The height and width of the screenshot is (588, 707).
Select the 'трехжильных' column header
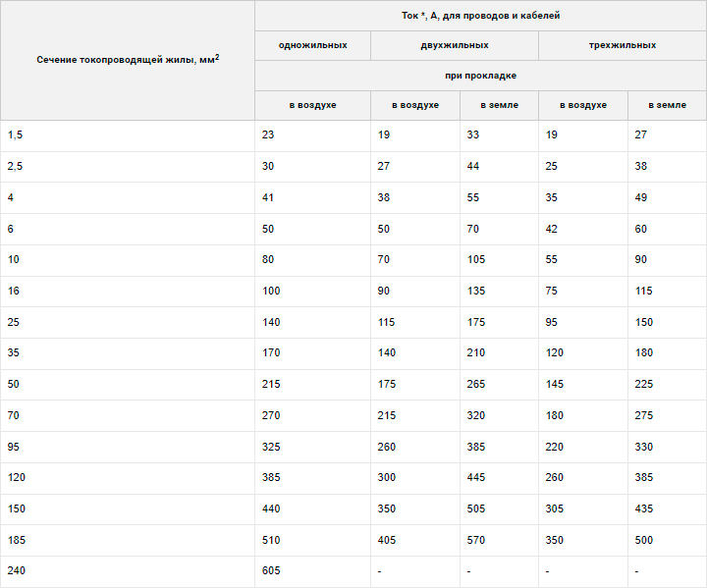(x=623, y=45)
